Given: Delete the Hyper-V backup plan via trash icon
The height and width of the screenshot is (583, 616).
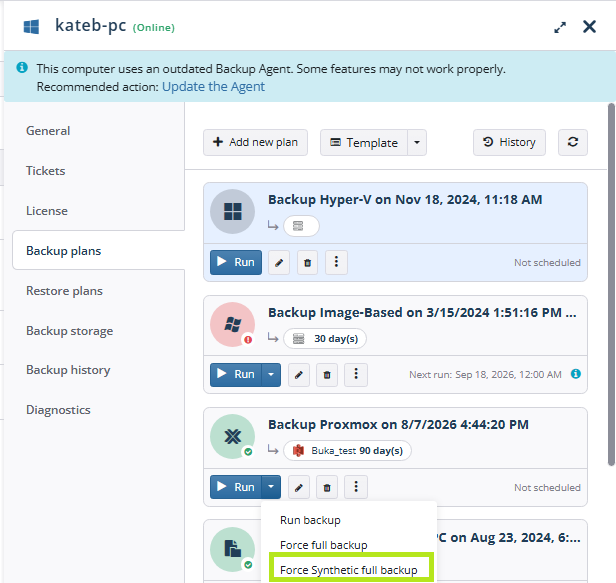Looking at the screenshot, I should 308,262.
